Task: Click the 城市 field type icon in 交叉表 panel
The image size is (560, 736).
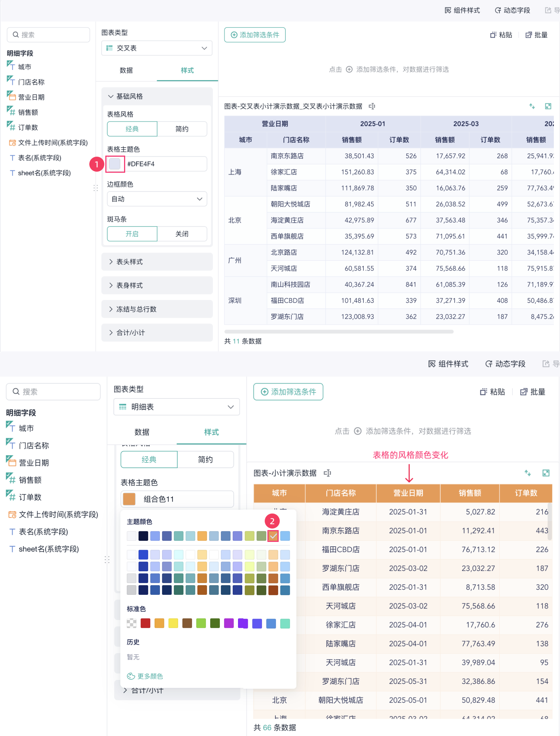Action: pos(11,65)
